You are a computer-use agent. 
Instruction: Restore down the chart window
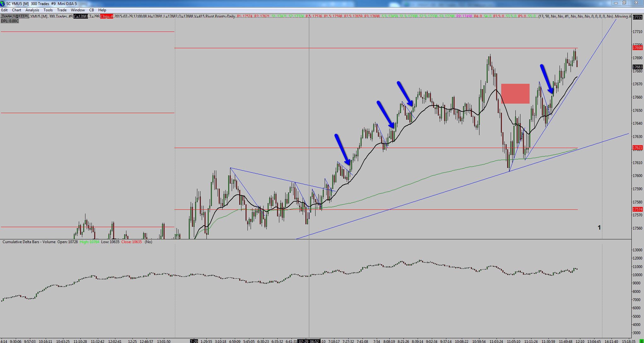pyautogui.click(x=624, y=3)
